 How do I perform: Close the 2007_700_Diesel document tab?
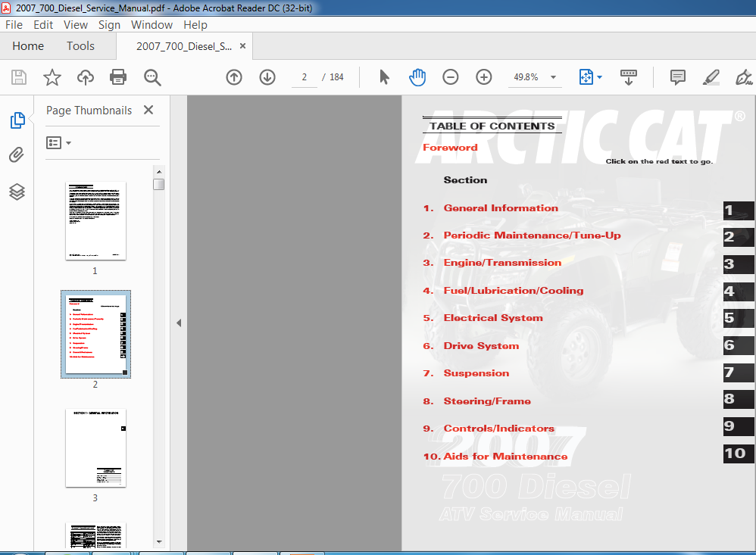243,45
